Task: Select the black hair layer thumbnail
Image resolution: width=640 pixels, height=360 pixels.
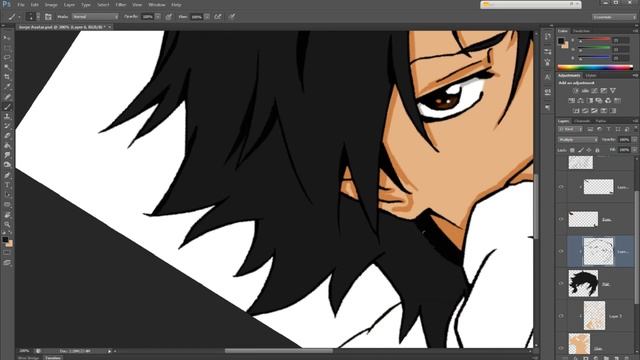Action: click(x=583, y=283)
